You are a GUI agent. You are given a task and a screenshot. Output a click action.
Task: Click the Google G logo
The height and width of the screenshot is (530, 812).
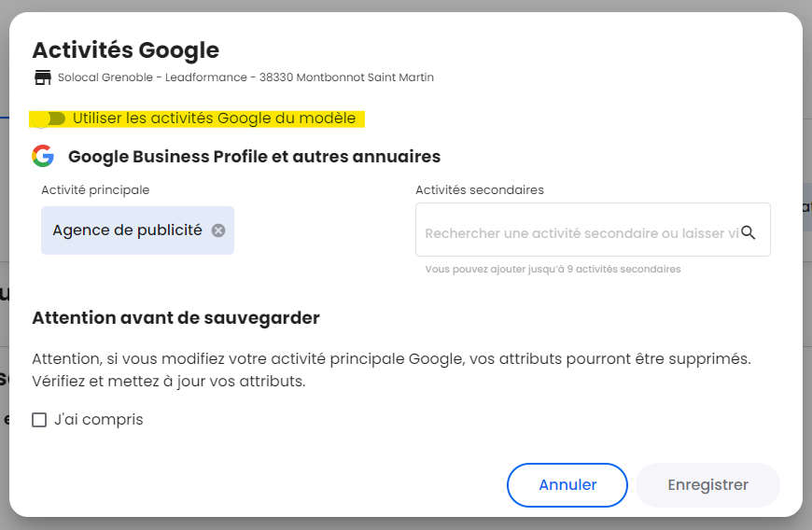[43, 156]
